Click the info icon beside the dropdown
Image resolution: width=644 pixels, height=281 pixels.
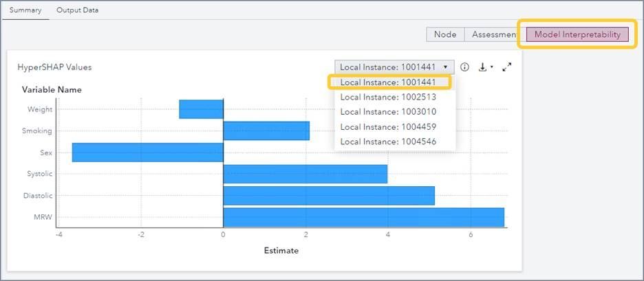[x=464, y=67]
